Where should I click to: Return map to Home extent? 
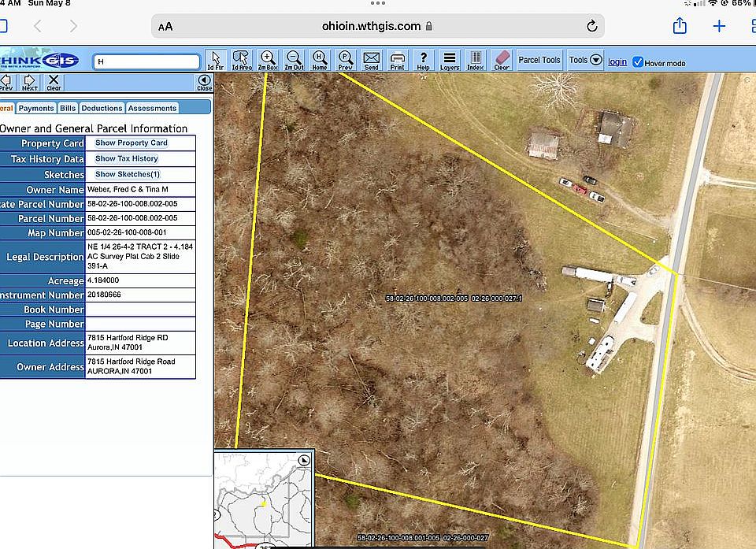point(320,60)
